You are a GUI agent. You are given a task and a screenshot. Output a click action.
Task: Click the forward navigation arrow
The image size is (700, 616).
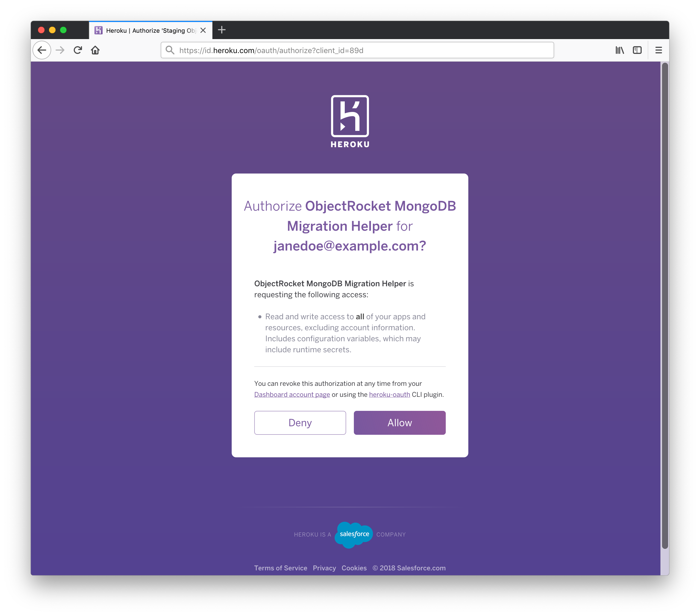point(60,50)
